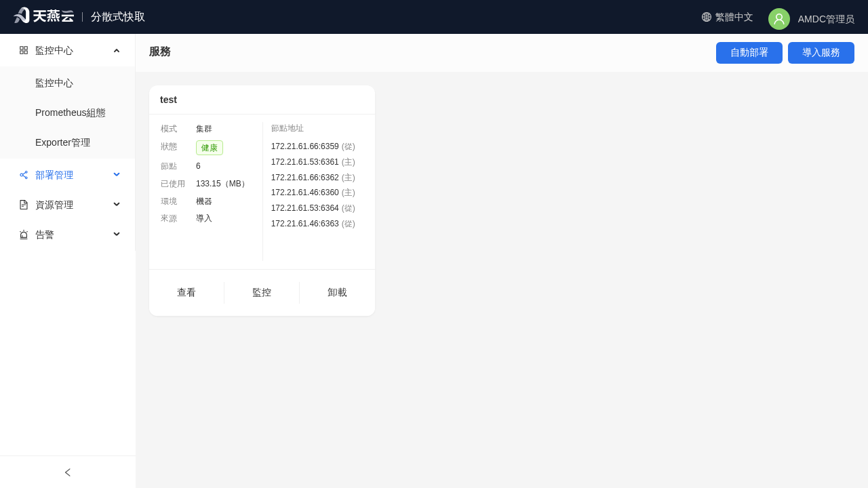Image resolution: width=868 pixels, height=488 pixels.
Task: Click the 告警 alarm bell icon
Action: (24, 235)
